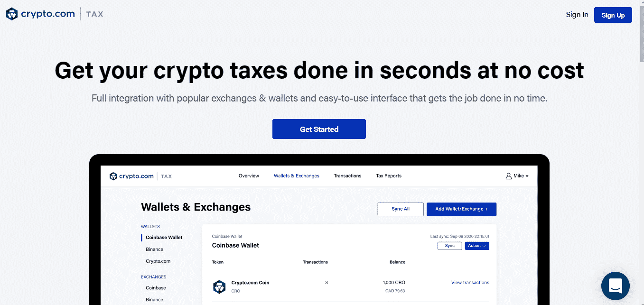Select Coinbase under Exchanges sidebar
The height and width of the screenshot is (305, 644).
pyautogui.click(x=156, y=288)
